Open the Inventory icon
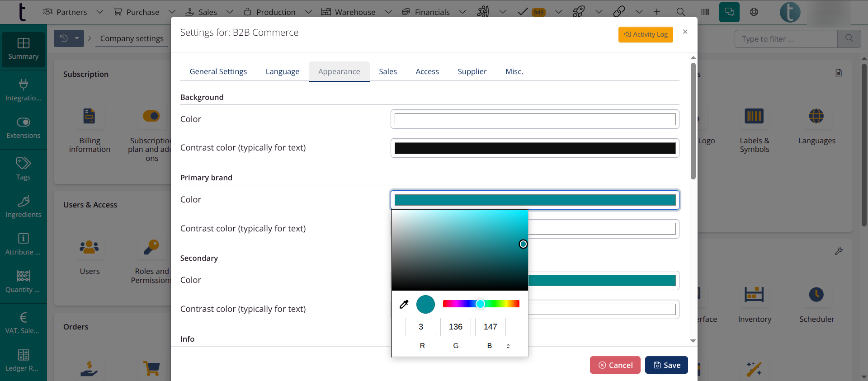This screenshot has height=381, width=868. point(754,295)
